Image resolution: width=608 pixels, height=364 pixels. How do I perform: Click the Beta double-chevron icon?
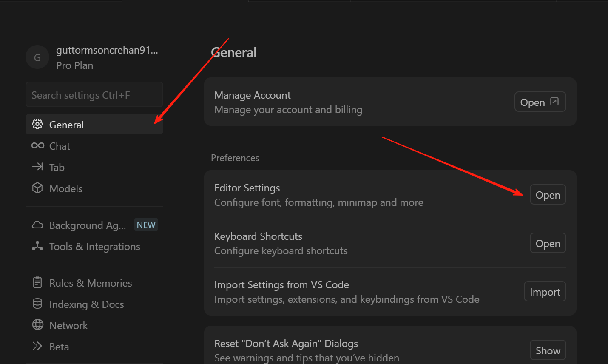point(37,346)
